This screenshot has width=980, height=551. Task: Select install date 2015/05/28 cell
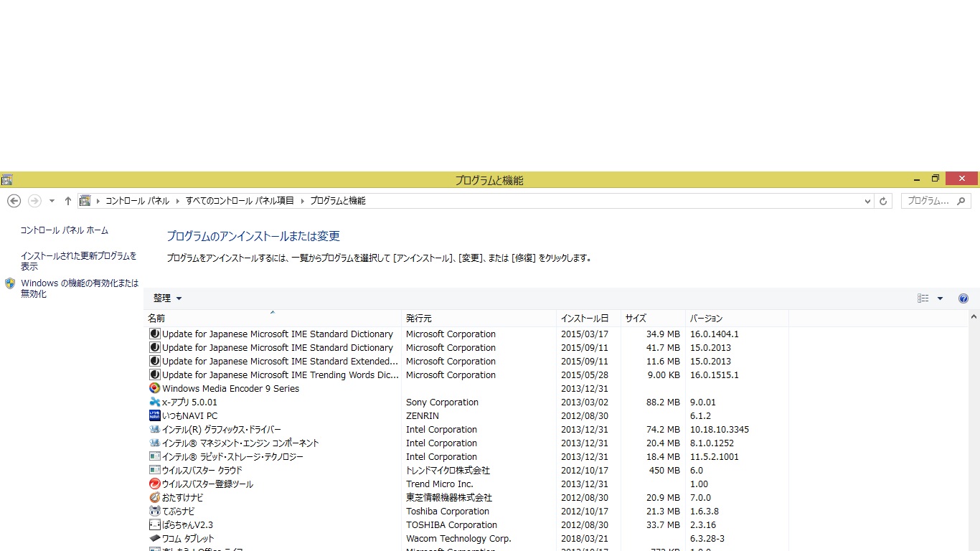(585, 375)
